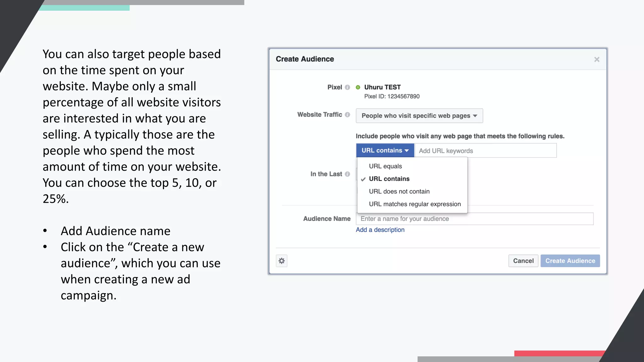This screenshot has width=644, height=362.
Task: Click the Pixel info icon
Action: coord(347,87)
